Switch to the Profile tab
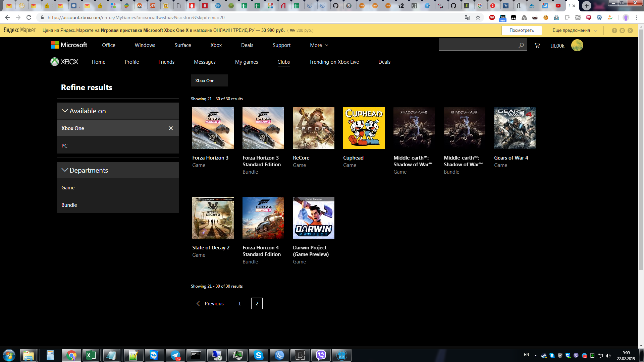 pyautogui.click(x=132, y=62)
